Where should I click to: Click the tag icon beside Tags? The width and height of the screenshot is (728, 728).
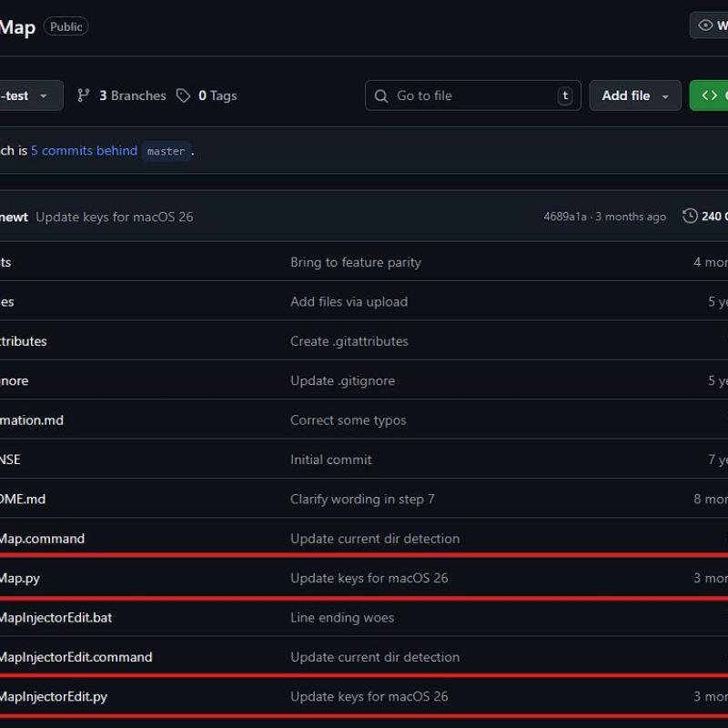coord(184,96)
